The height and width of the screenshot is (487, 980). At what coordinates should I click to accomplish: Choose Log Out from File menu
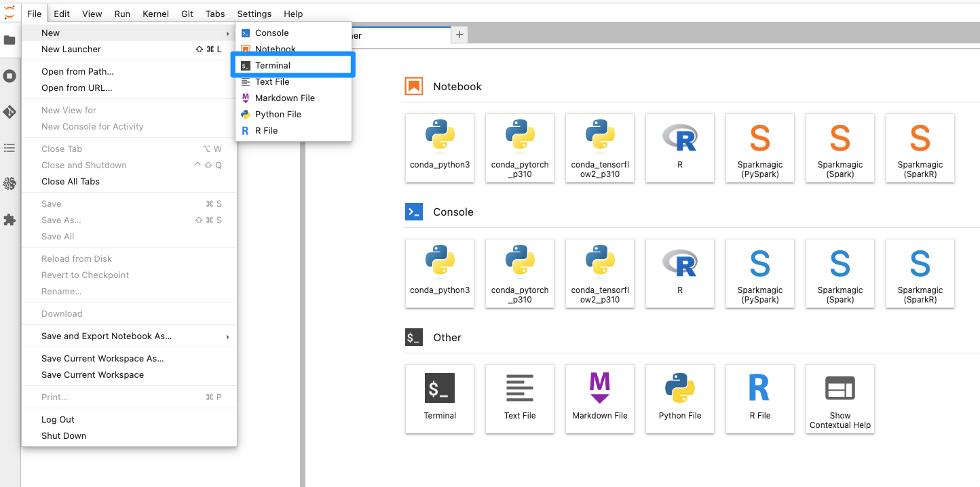129,419
